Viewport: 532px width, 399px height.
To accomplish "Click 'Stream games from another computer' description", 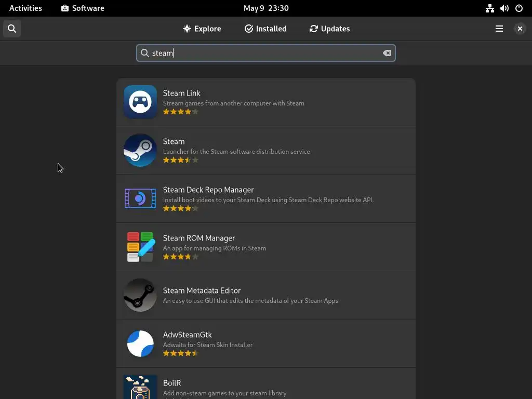I will tap(233, 103).
